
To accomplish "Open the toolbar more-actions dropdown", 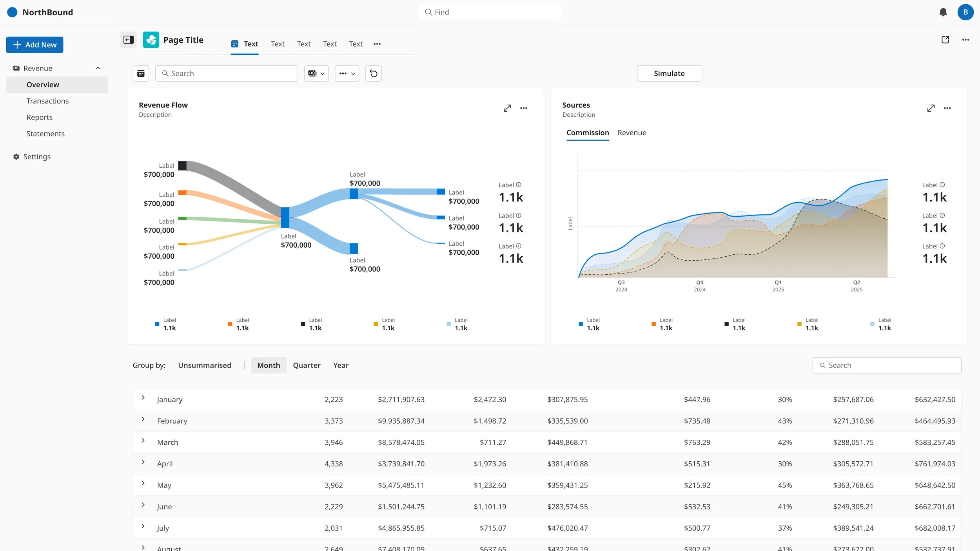I will [347, 73].
